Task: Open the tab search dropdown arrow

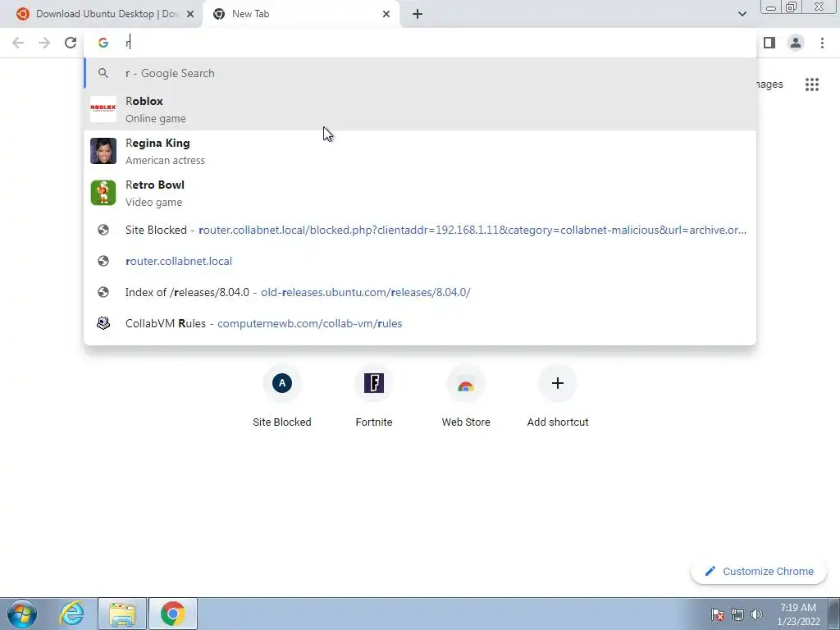Action: point(742,14)
